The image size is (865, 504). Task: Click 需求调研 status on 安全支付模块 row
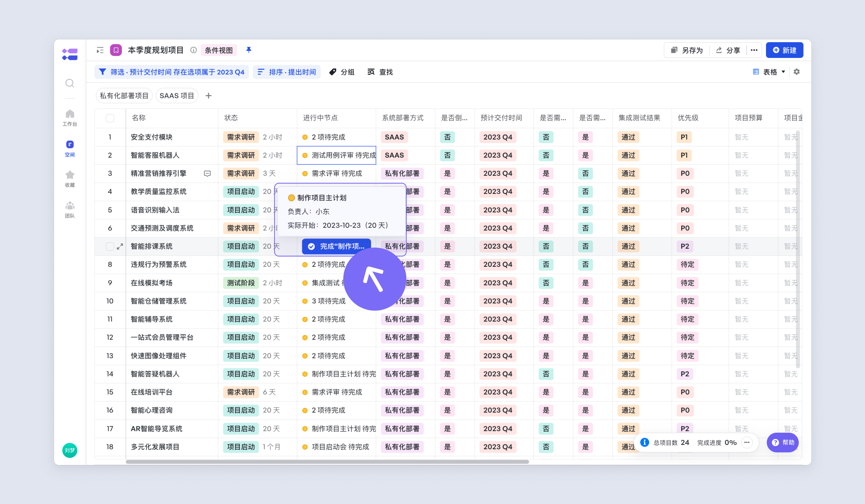click(241, 137)
